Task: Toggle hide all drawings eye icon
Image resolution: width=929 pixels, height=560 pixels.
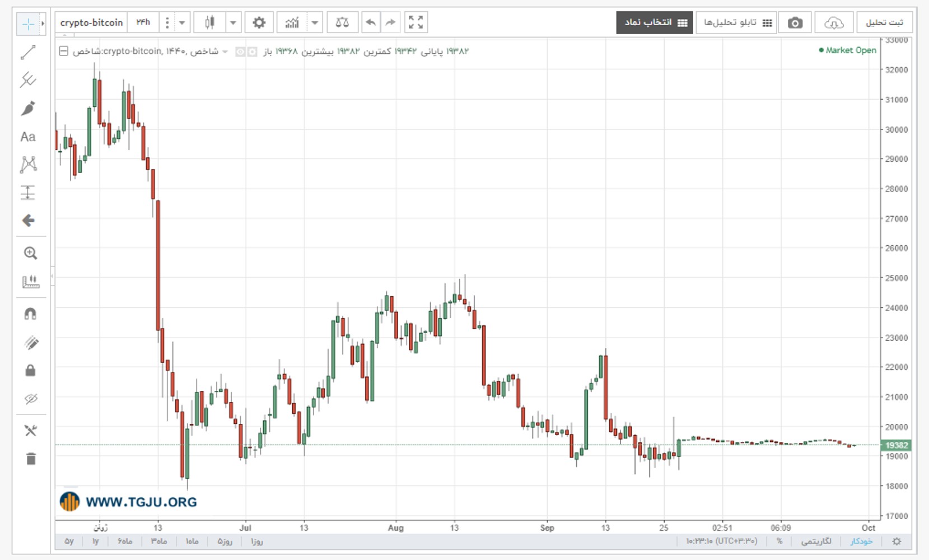Action: coord(31,399)
